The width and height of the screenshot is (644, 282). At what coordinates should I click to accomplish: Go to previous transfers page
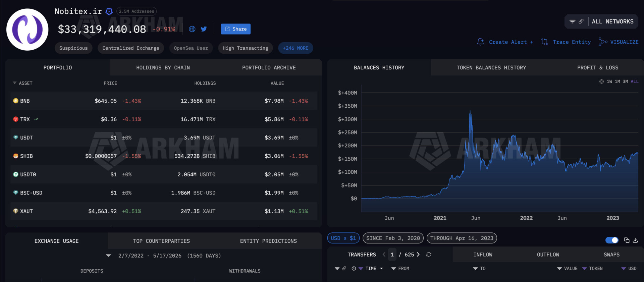click(x=384, y=255)
